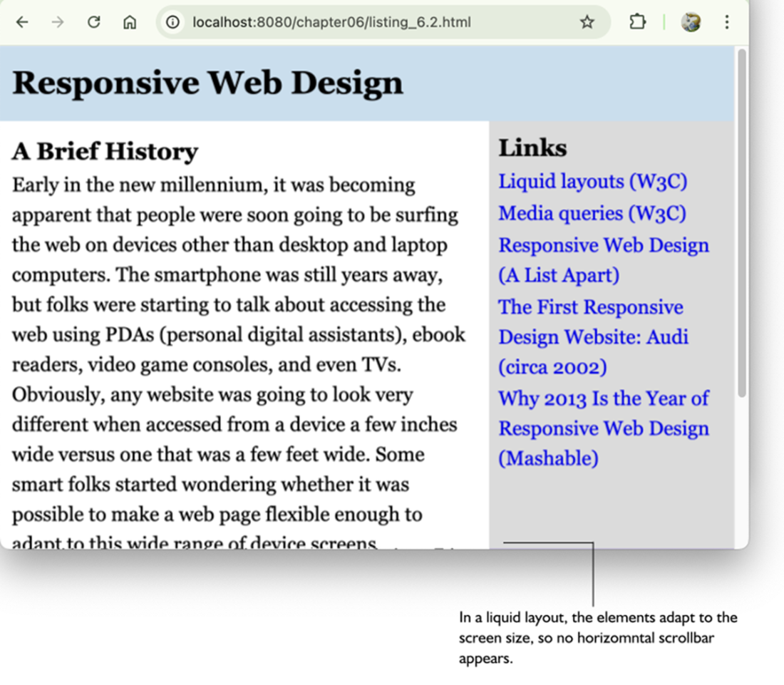Visit The First Responsive Design Website link
Screen dimensions: 784x685
coord(590,307)
